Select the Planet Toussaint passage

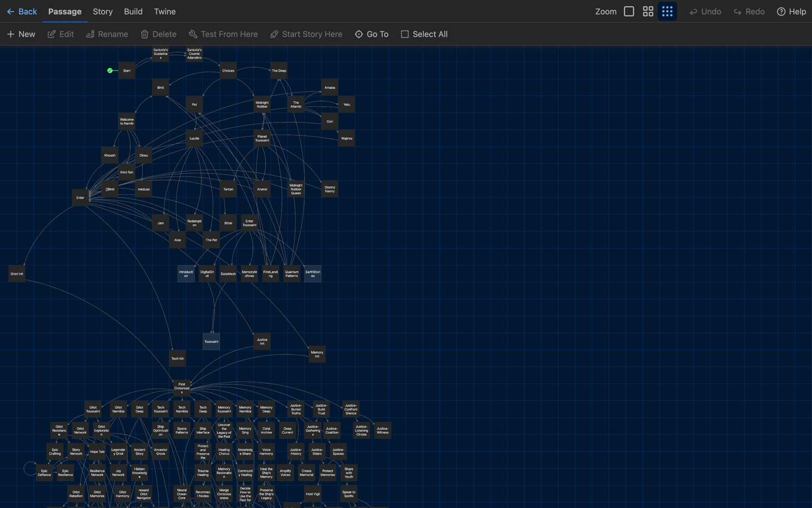pos(262,138)
